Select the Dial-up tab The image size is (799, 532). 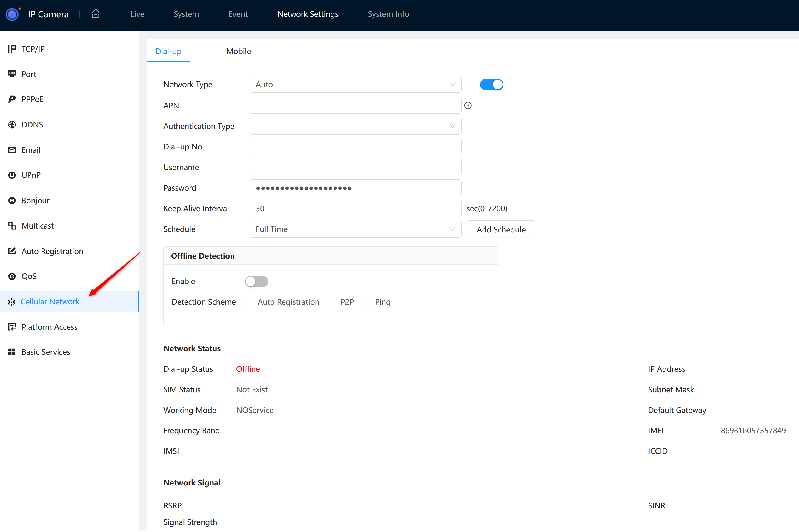pyautogui.click(x=168, y=51)
